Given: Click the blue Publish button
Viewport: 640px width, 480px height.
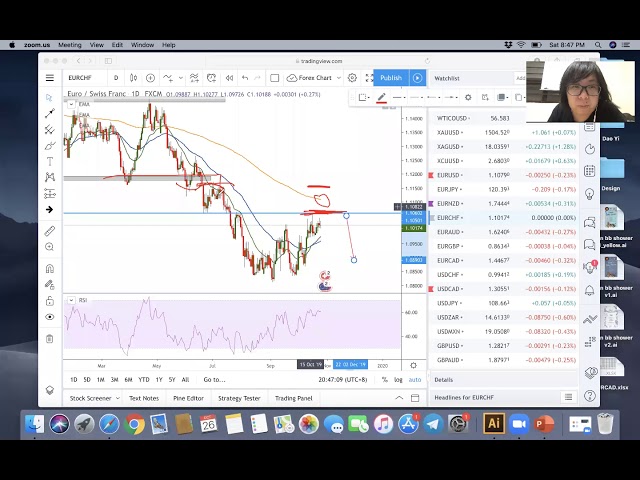Looking at the screenshot, I should pos(391,78).
